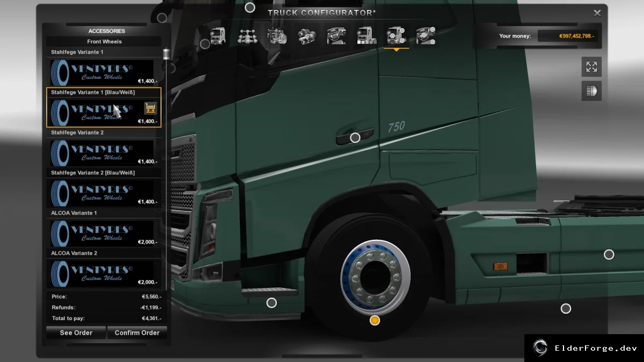Select the chassis configuration icon
This screenshot has height=362, width=644.
click(x=247, y=36)
